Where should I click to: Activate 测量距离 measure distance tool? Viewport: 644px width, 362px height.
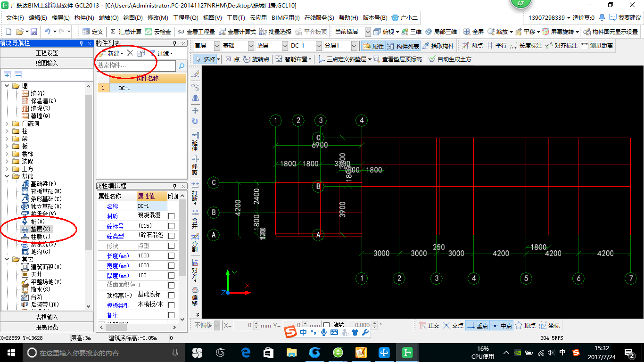click(x=597, y=46)
